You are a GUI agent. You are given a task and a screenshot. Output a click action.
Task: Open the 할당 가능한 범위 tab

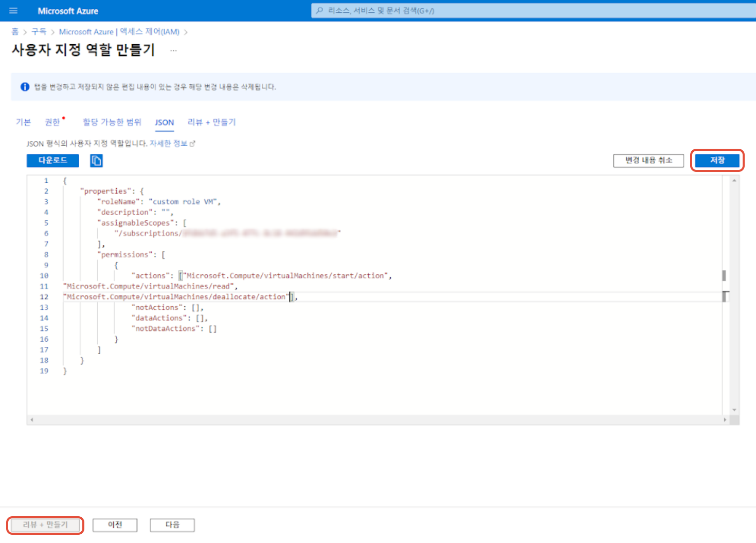coord(112,122)
